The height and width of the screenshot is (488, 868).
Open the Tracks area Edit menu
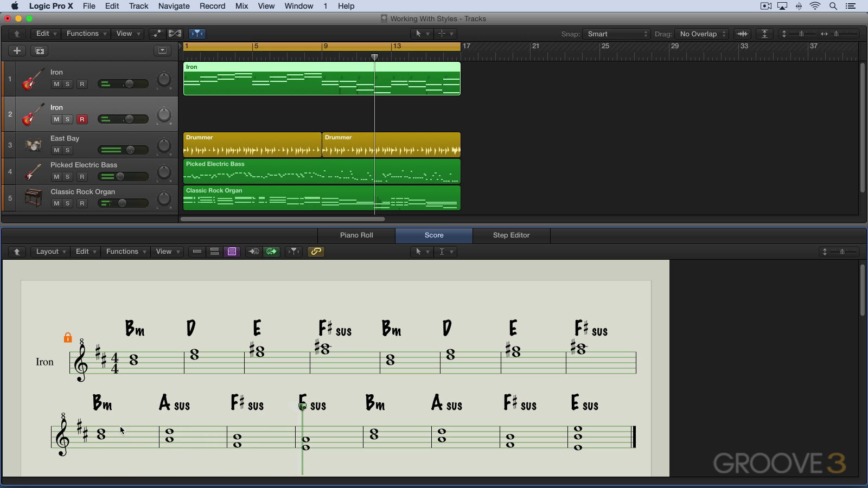click(x=46, y=34)
